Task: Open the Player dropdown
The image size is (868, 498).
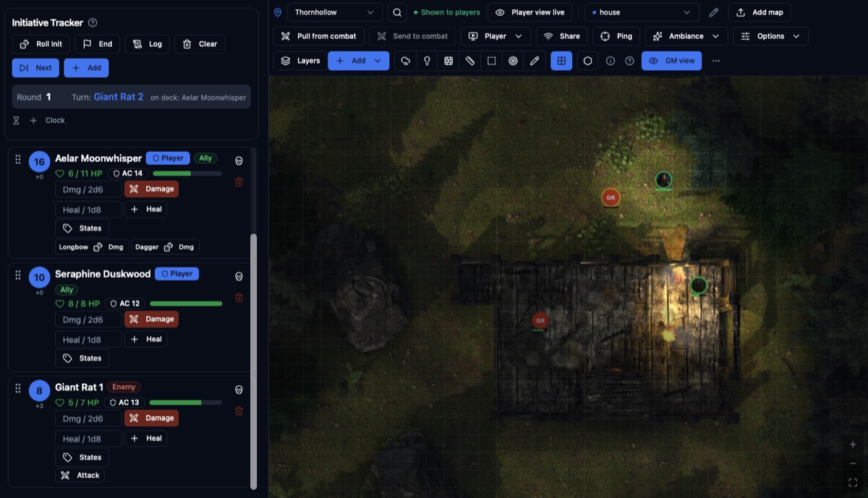Action: click(x=495, y=36)
